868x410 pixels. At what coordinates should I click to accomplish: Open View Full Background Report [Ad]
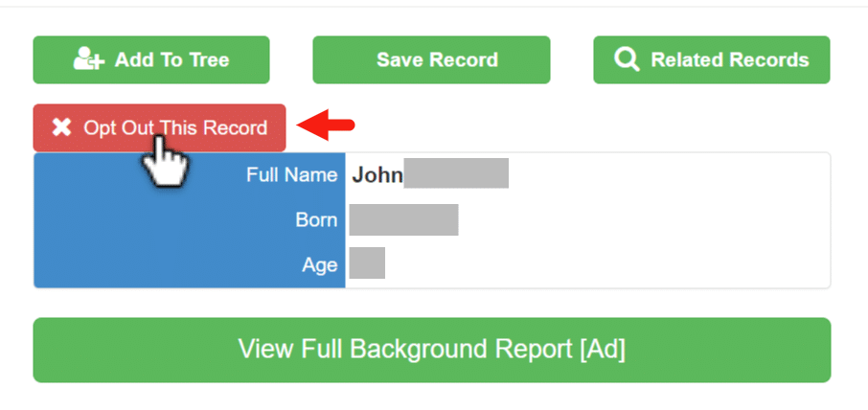click(x=431, y=350)
